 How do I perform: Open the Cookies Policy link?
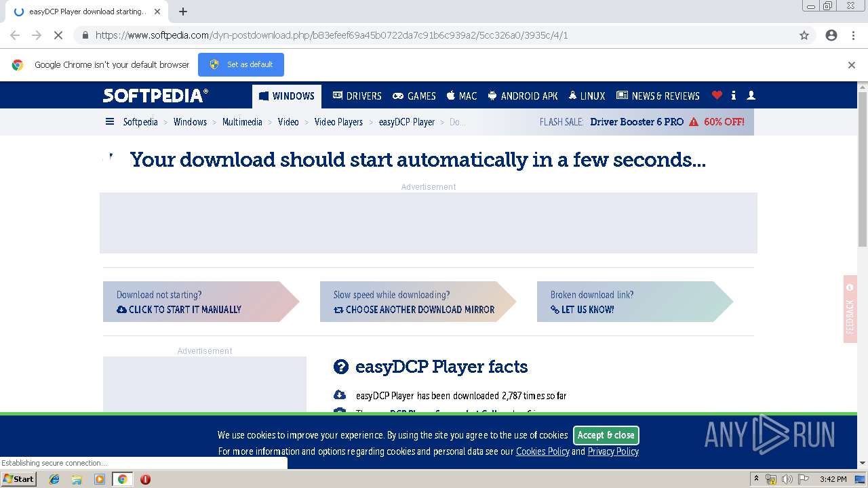[542, 451]
